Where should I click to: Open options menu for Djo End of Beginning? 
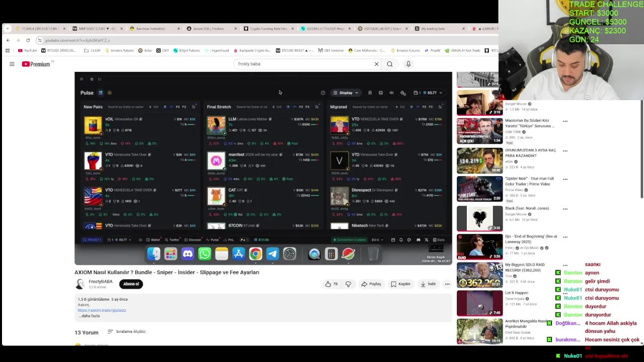point(565,237)
